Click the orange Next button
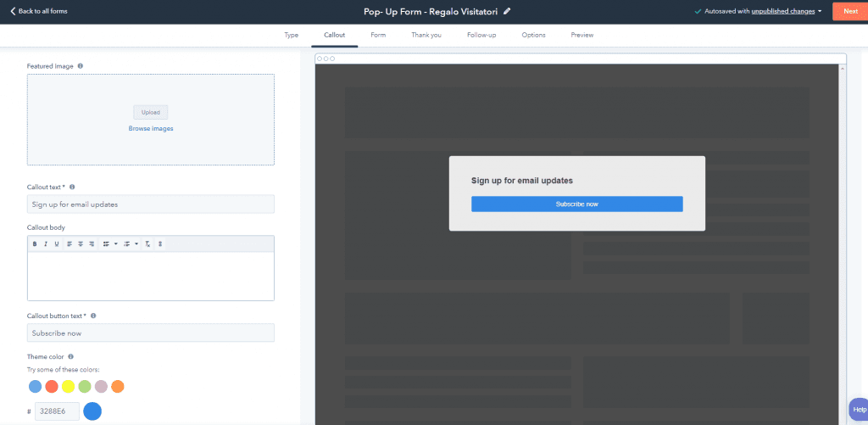This screenshot has height=425, width=868. click(x=849, y=11)
